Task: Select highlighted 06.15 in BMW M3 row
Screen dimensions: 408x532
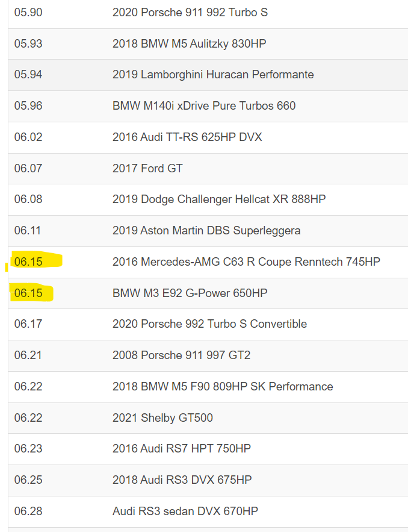Action: click(28, 293)
